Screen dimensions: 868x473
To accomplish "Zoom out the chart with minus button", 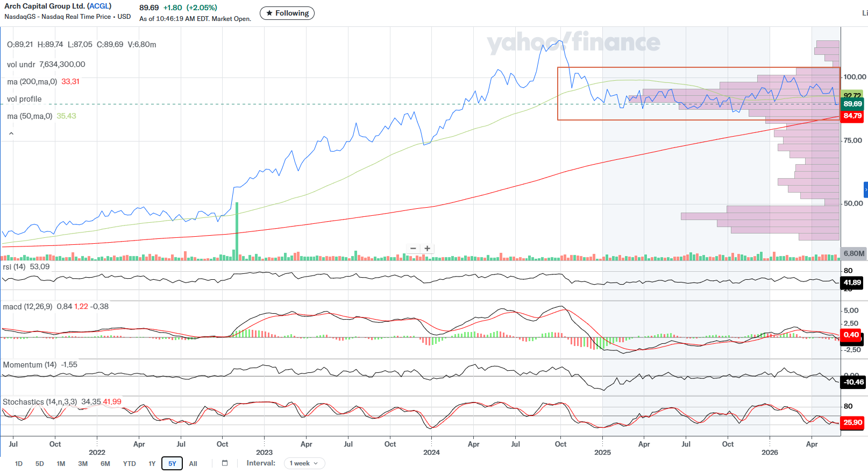I will [x=413, y=249].
